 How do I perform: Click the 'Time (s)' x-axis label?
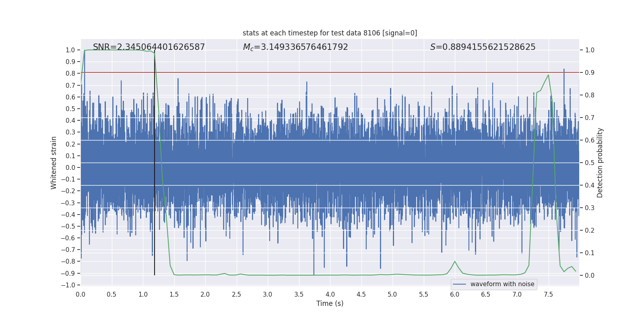pyautogui.click(x=330, y=303)
